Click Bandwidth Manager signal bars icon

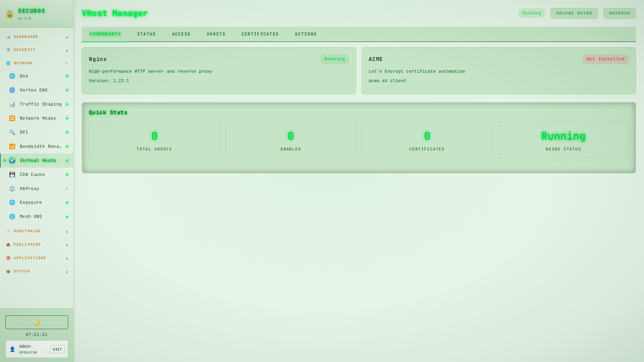tap(12, 146)
